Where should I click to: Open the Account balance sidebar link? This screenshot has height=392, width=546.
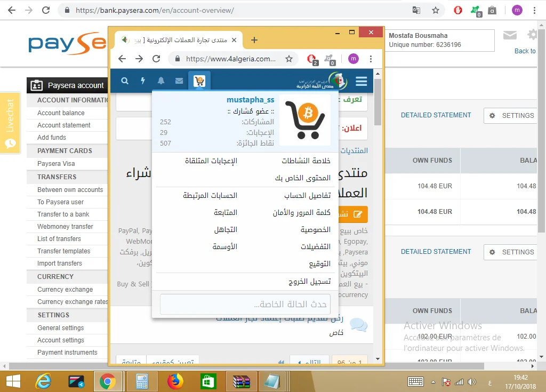pyautogui.click(x=61, y=113)
